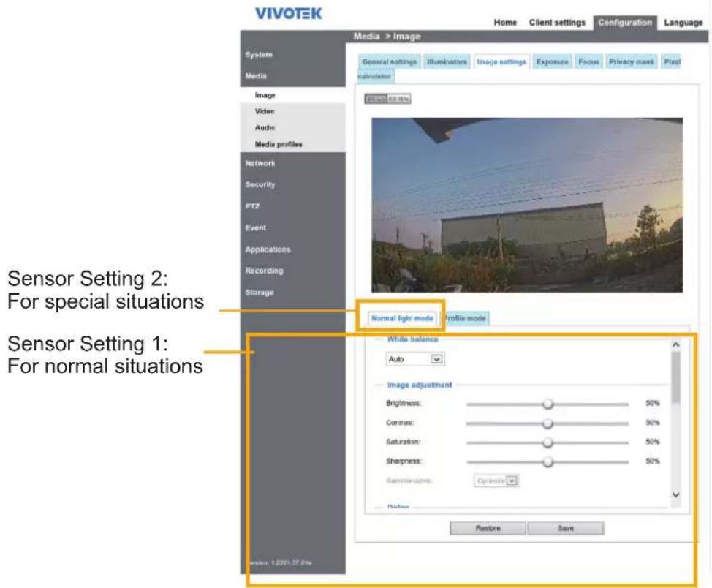The image size is (712, 588).
Task: Open Client settings in top navigation
Action: click(557, 22)
